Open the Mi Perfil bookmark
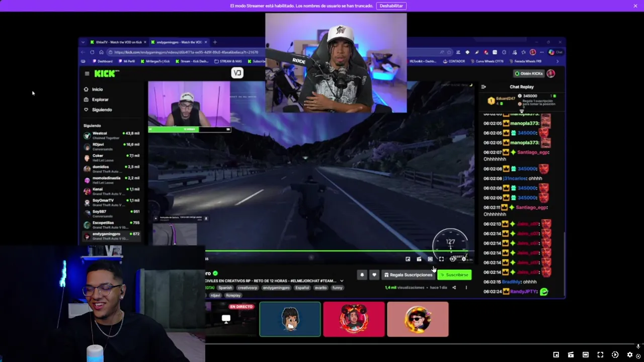 tap(127, 61)
